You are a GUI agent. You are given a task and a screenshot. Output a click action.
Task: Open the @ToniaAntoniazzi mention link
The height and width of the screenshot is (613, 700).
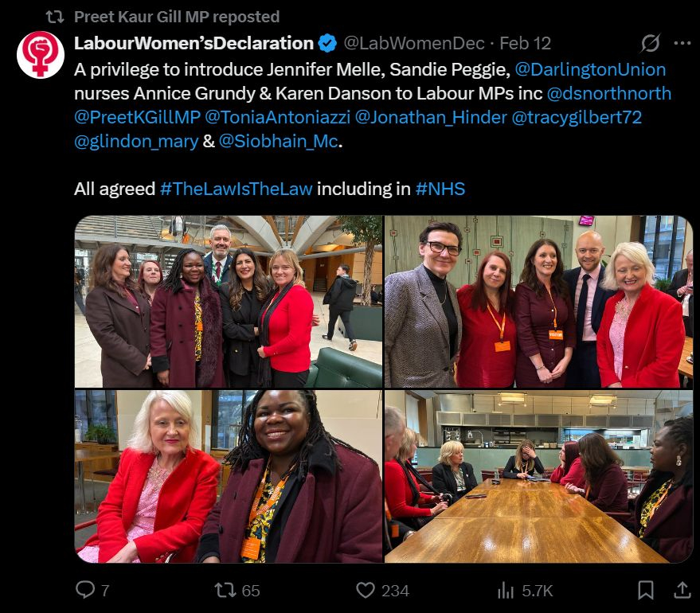point(277,117)
